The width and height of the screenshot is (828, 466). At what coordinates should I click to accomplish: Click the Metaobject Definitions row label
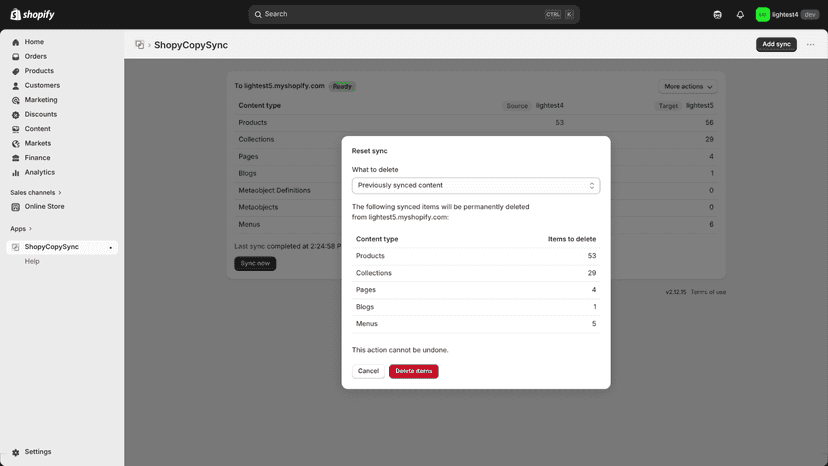(274, 190)
